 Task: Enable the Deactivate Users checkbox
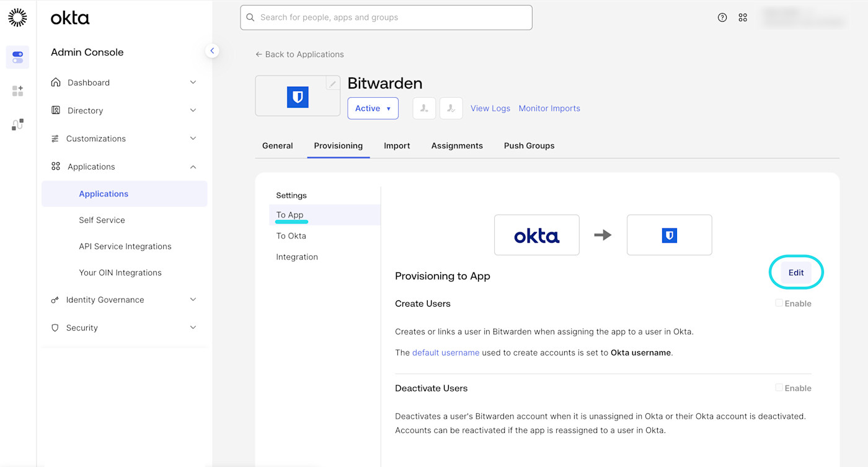point(779,388)
